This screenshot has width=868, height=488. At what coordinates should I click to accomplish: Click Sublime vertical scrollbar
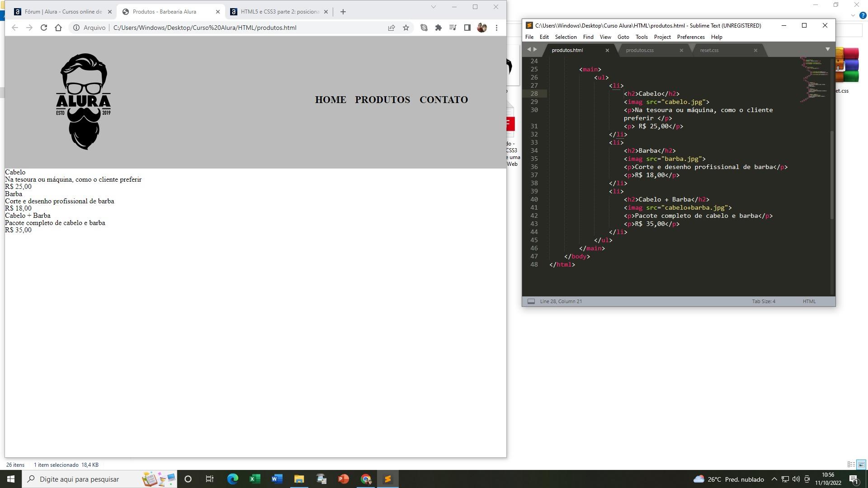tap(832, 174)
